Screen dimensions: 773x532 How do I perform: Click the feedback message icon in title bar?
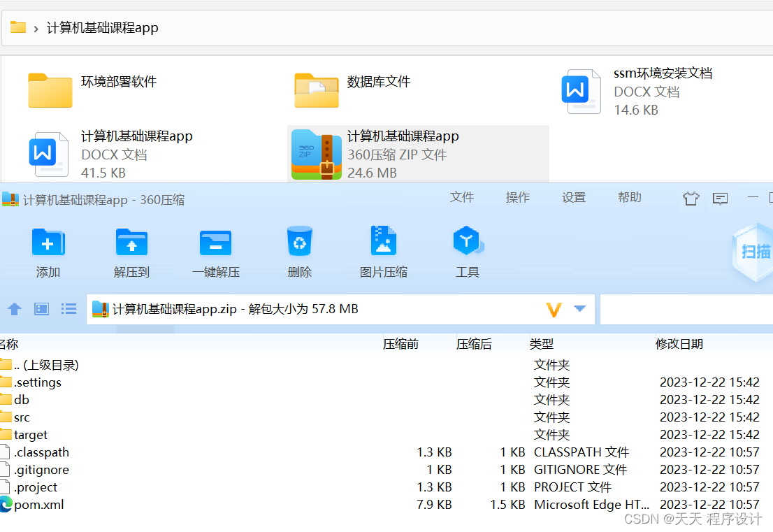(x=721, y=199)
